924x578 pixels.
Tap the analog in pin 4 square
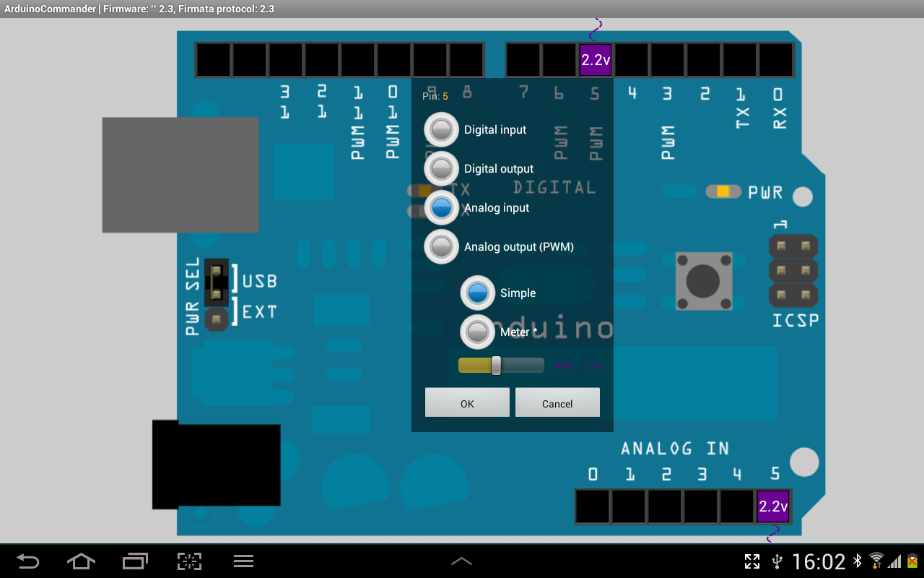pos(737,506)
